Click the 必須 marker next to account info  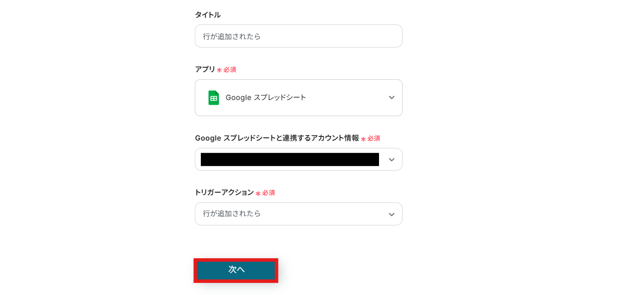[374, 138]
